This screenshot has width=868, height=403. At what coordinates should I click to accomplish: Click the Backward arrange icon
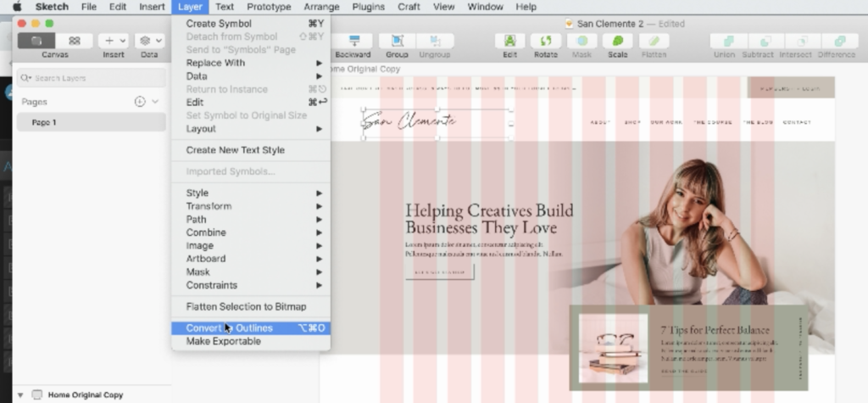(x=353, y=42)
